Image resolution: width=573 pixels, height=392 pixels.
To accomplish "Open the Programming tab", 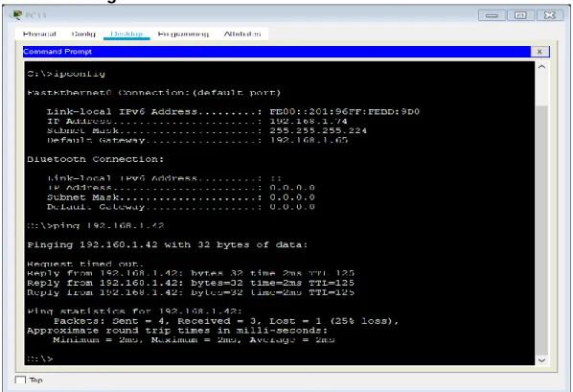I will click(183, 34).
